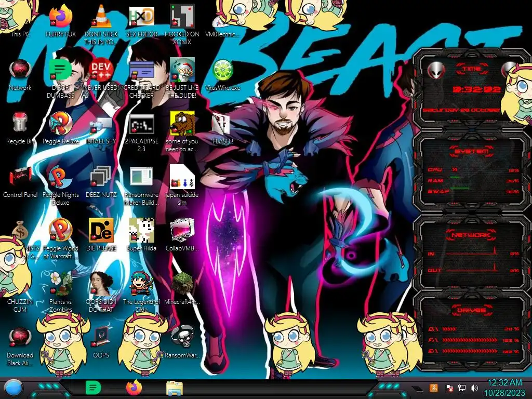Click the C:\ drive usage bar

click(449, 329)
